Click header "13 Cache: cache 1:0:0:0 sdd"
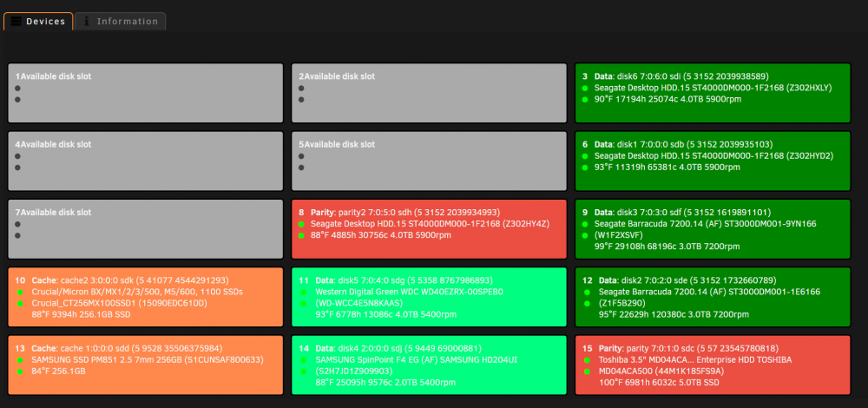Screen dimensions: 868x408 119,349
